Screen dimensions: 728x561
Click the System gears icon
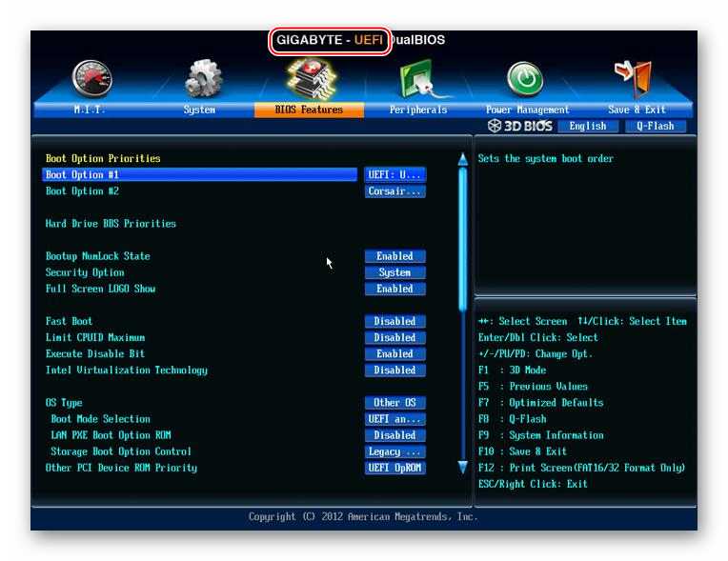pos(203,78)
